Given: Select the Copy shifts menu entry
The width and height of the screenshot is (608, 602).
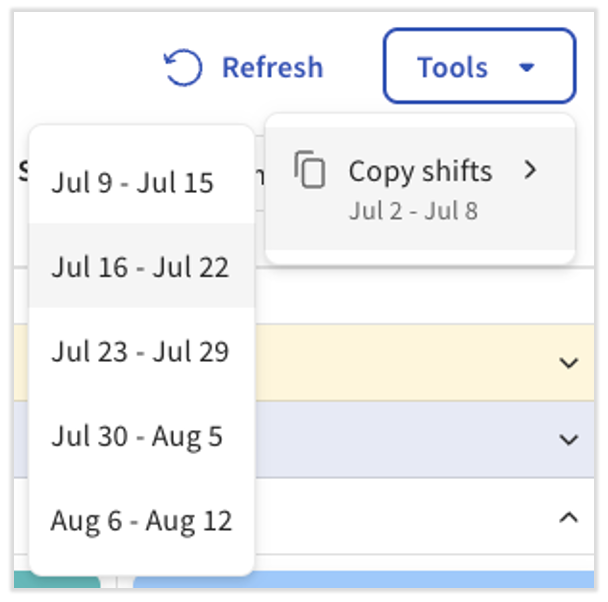Looking at the screenshot, I should tap(419, 172).
